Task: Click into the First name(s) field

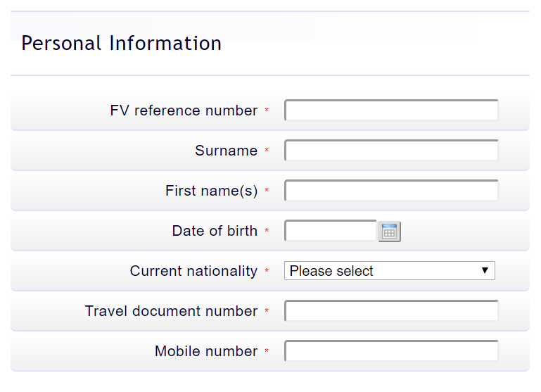Action: point(391,191)
